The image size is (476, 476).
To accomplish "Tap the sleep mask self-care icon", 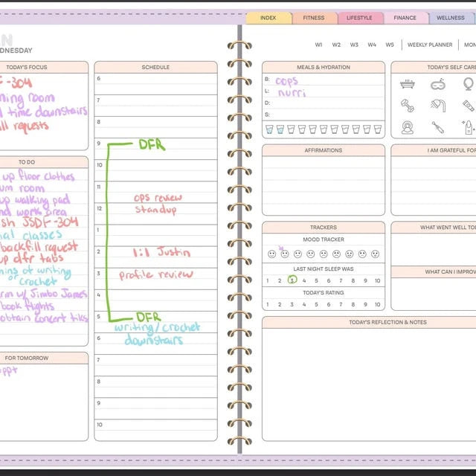I will pos(438,84).
